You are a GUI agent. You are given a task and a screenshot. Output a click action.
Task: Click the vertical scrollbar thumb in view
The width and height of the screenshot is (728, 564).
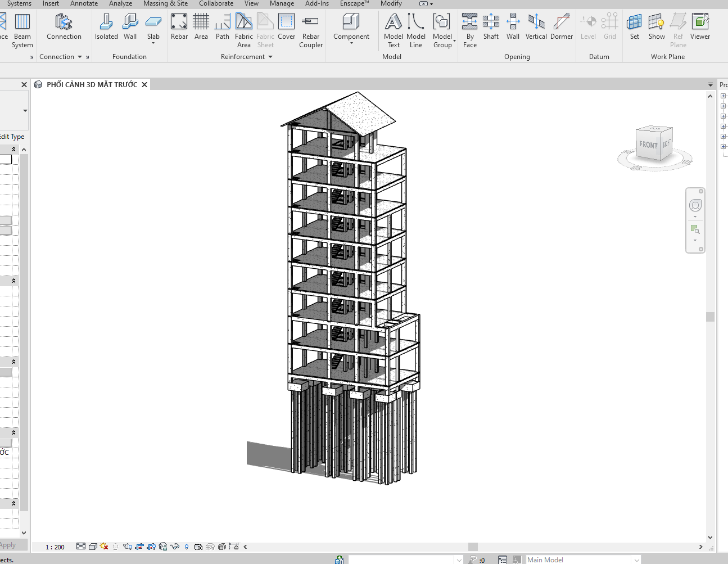tap(710, 317)
